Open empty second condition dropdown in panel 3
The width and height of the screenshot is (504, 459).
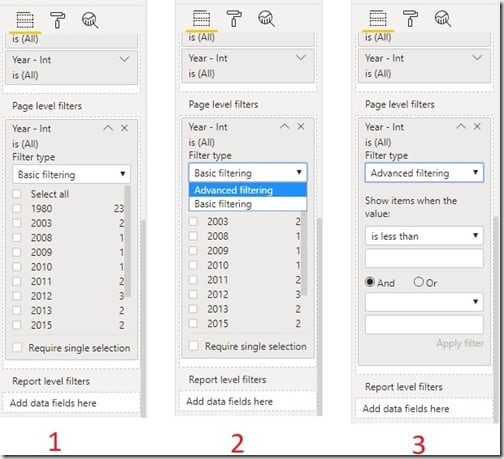coord(424,302)
